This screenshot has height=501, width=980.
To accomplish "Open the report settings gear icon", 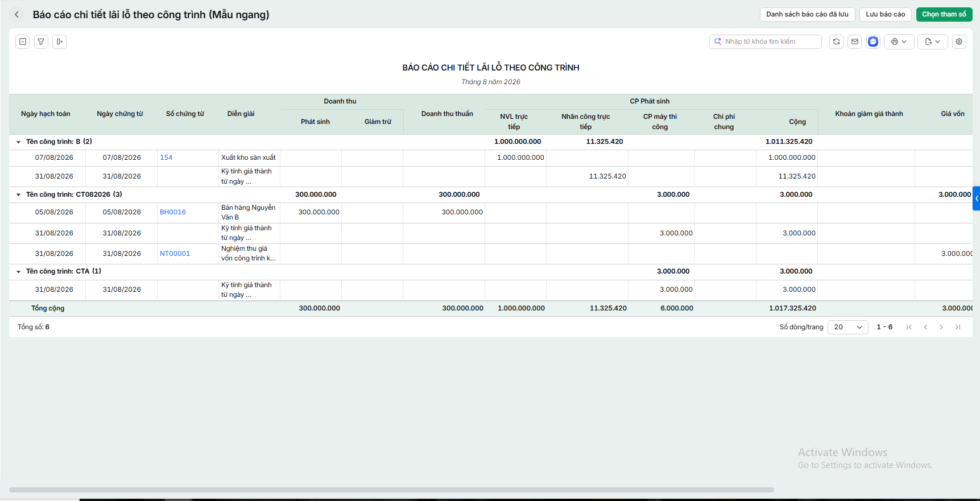I will tap(959, 42).
